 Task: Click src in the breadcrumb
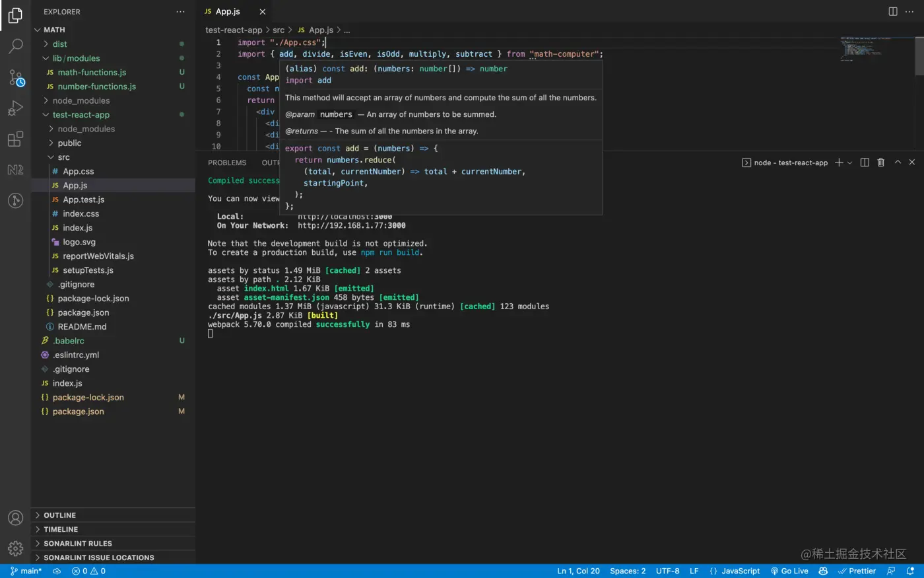click(x=279, y=30)
